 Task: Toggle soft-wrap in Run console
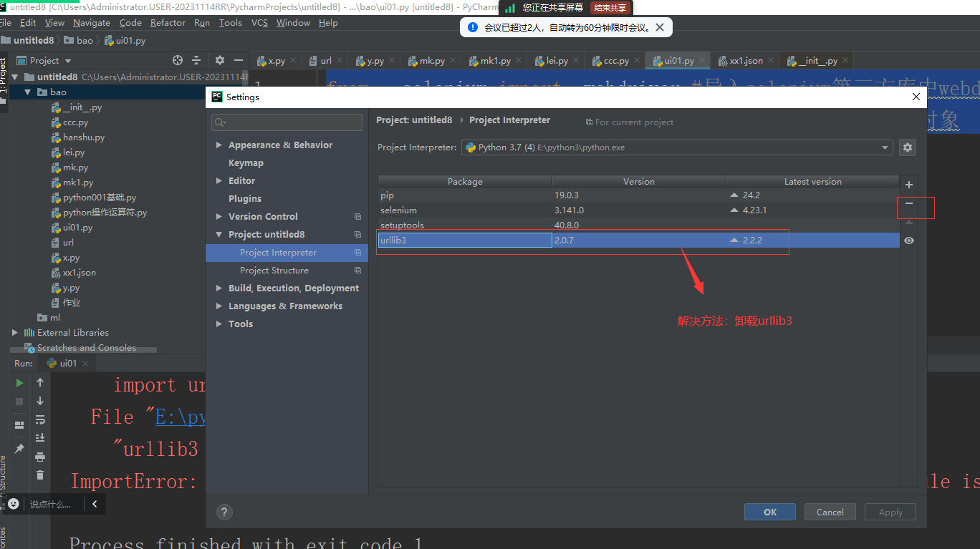(40, 419)
